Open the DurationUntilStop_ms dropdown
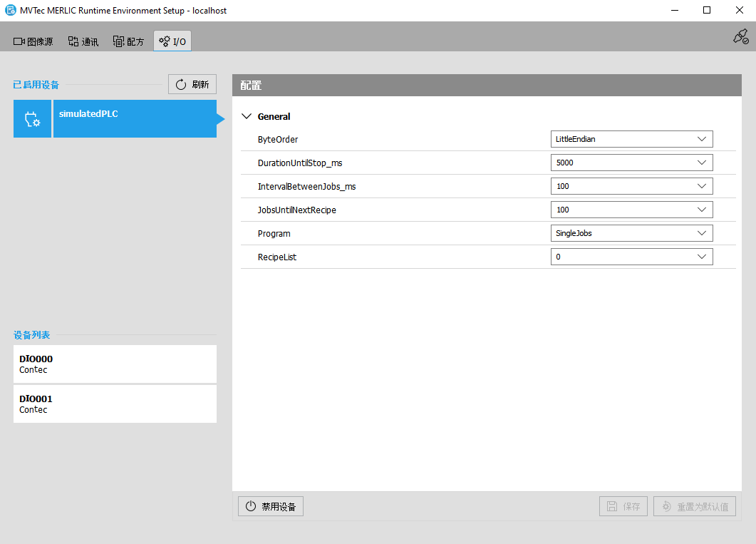Image resolution: width=756 pixels, height=544 pixels. (x=631, y=163)
